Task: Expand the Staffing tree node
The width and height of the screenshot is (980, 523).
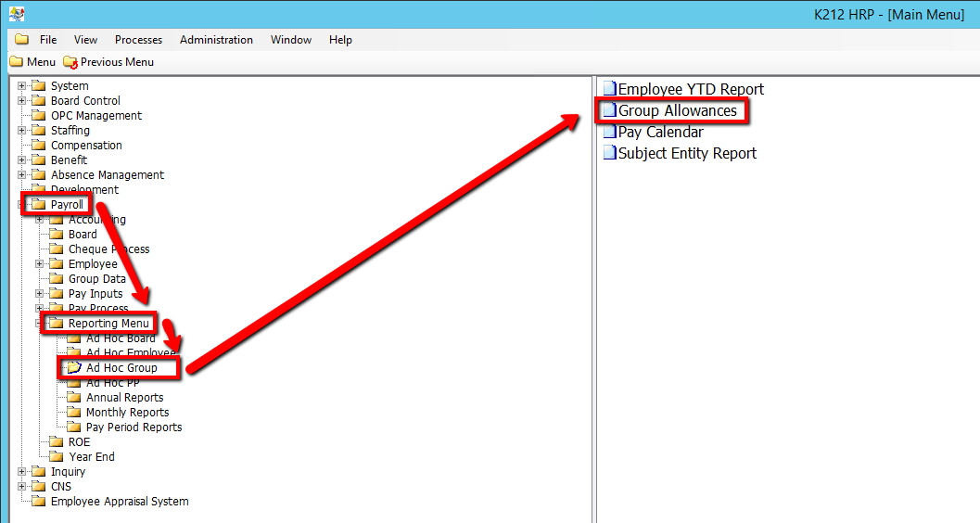Action: (22, 131)
